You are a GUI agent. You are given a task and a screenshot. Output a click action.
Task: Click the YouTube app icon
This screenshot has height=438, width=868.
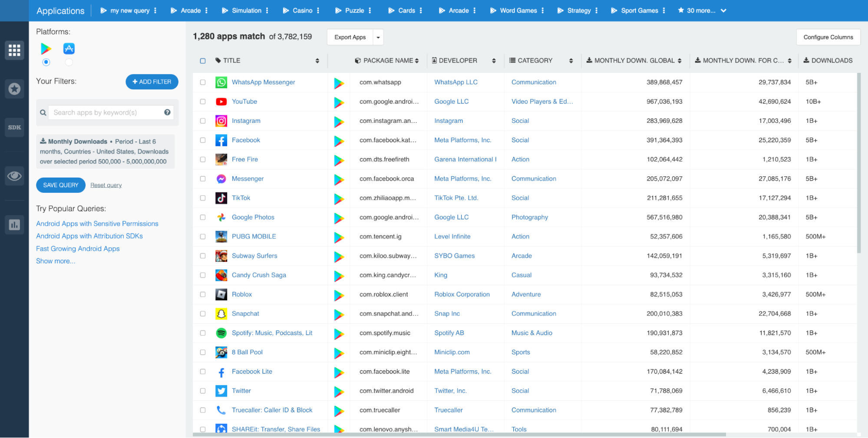[221, 102]
